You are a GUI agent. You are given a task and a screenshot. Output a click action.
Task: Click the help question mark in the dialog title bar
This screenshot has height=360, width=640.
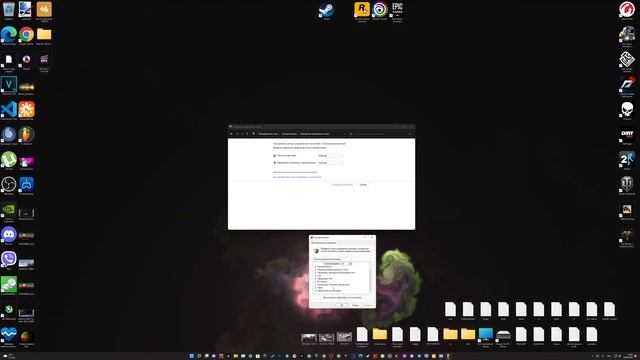pyautogui.click(x=364, y=237)
